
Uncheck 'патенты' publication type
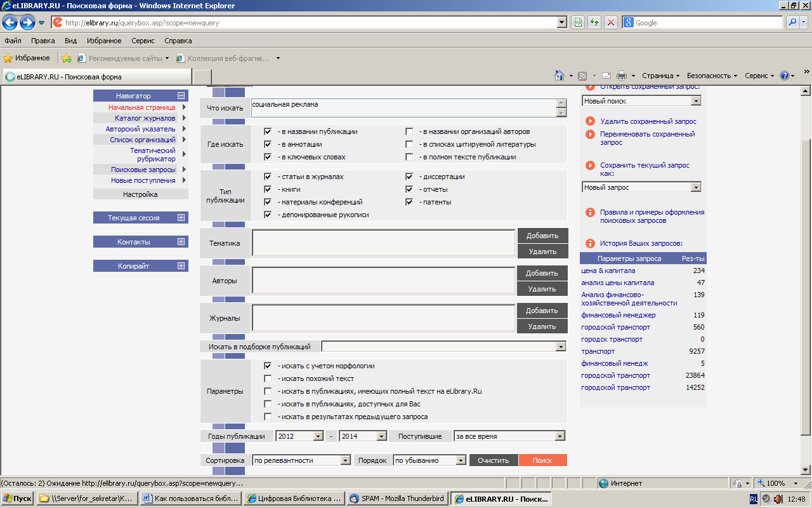point(410,202)
